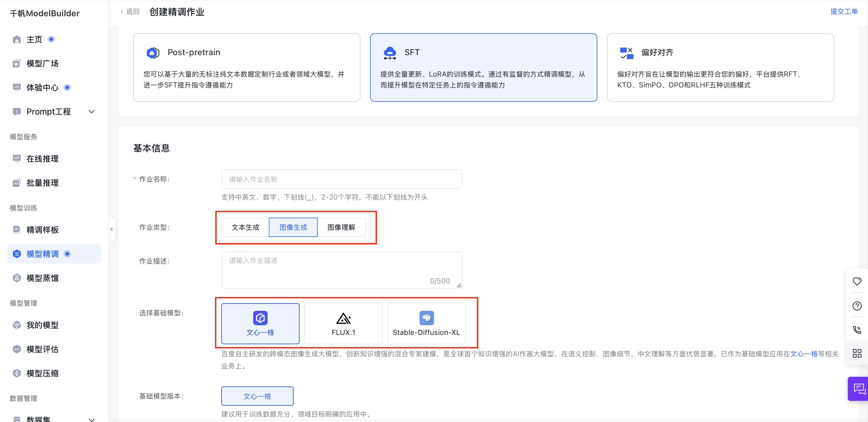Click the 文心一格 model logo icon
868x422 pixels.
point(260,318)
